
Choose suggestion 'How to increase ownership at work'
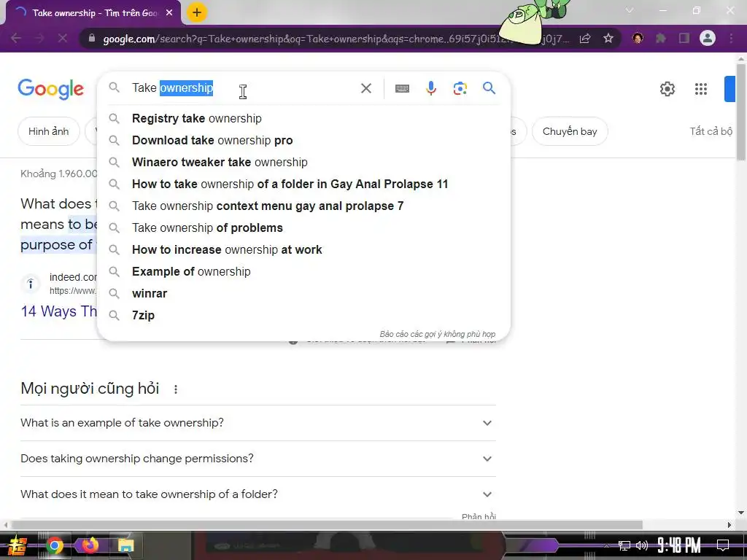[303, 250]
